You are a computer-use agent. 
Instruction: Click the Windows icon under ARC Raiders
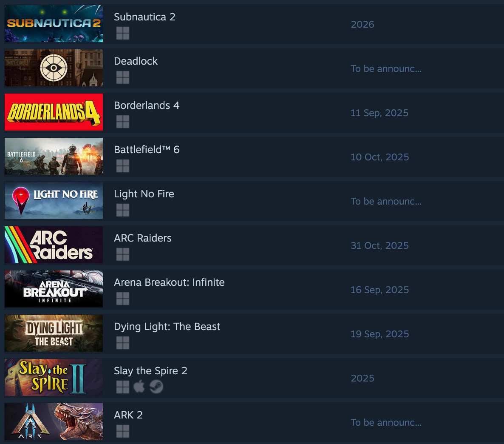(x=123, y=254)
